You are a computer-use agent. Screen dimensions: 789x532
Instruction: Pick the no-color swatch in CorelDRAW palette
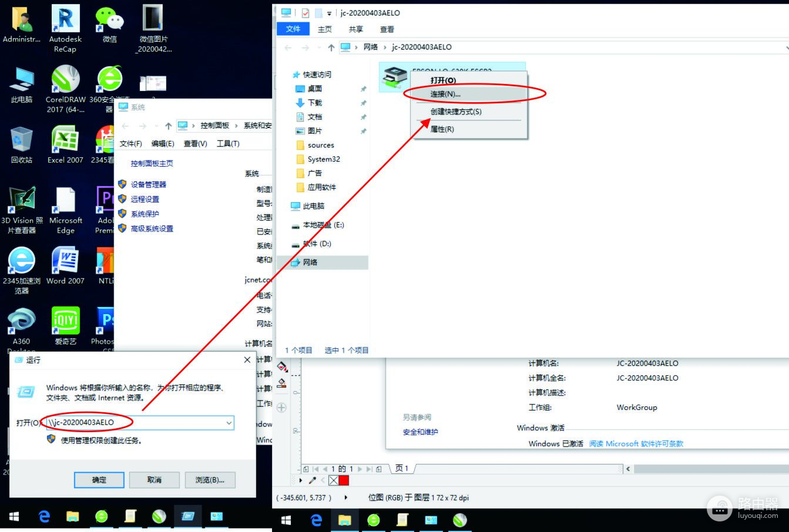coord(333,481)
